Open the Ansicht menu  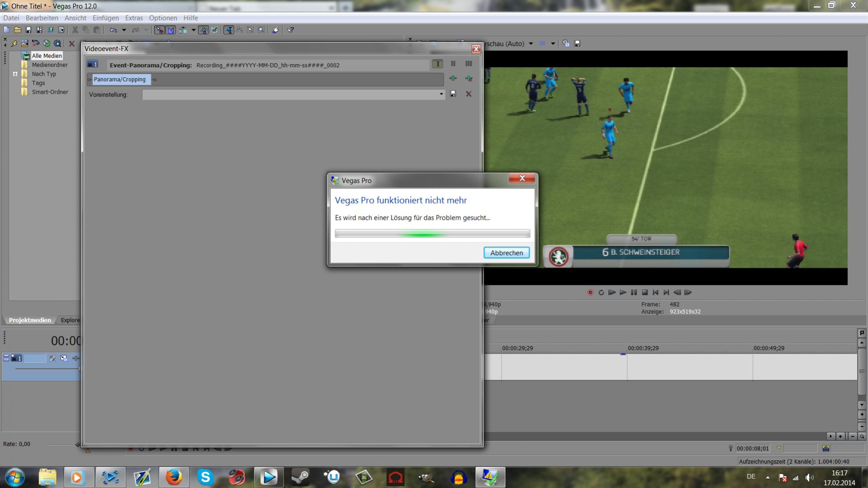(75, 18)
